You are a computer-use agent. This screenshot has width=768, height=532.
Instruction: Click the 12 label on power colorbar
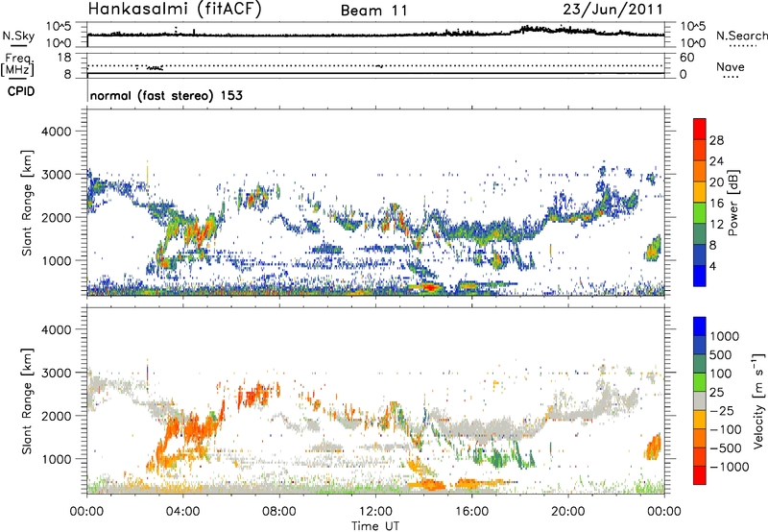(716, 225)
